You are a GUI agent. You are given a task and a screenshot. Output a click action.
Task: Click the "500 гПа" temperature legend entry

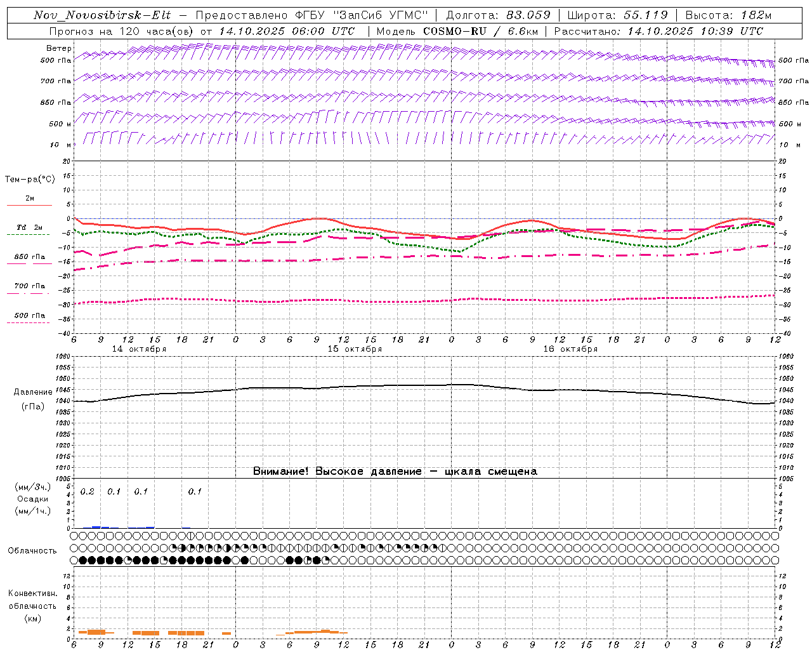click(30, 315)
